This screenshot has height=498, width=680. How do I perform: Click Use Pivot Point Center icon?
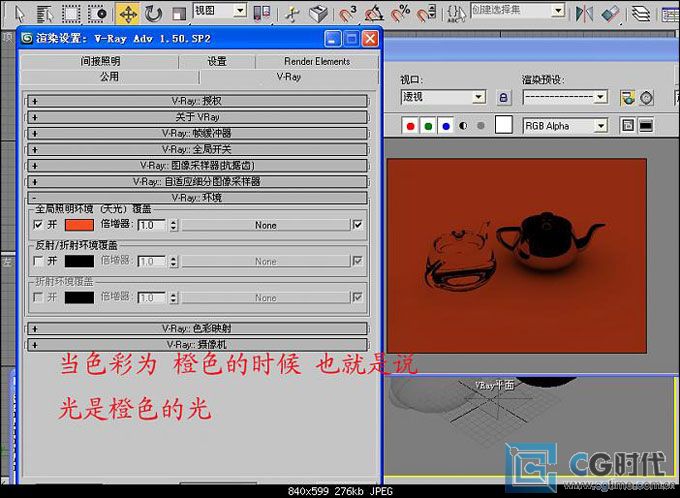point(262,13)
